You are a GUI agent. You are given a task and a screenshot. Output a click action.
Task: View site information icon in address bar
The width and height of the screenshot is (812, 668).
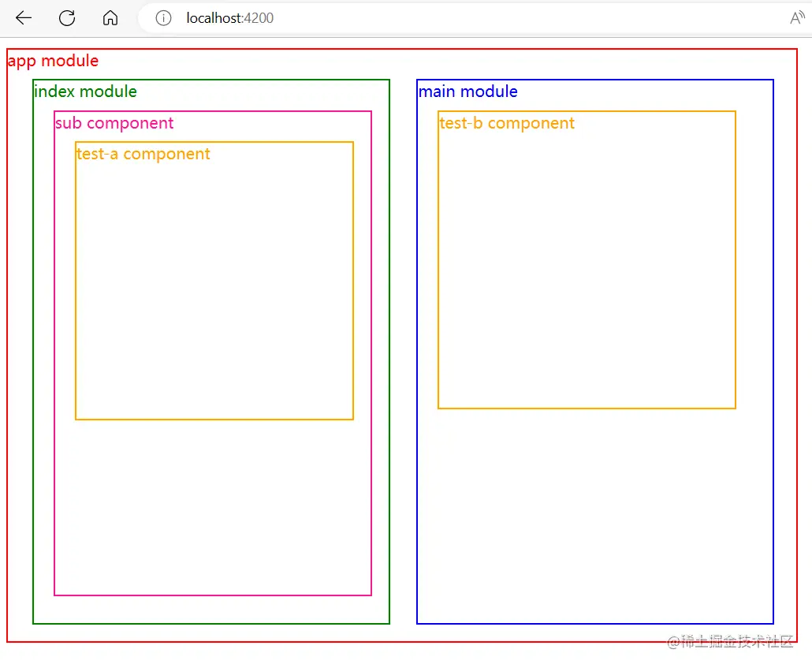163,18
